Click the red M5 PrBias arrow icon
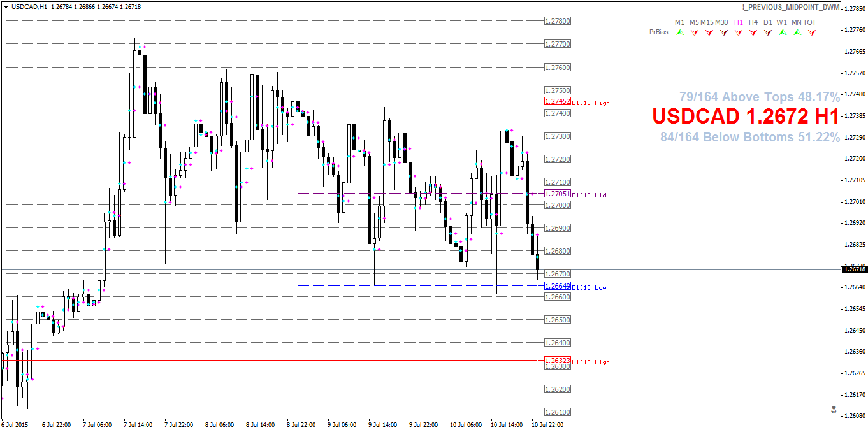 (695, 32)
